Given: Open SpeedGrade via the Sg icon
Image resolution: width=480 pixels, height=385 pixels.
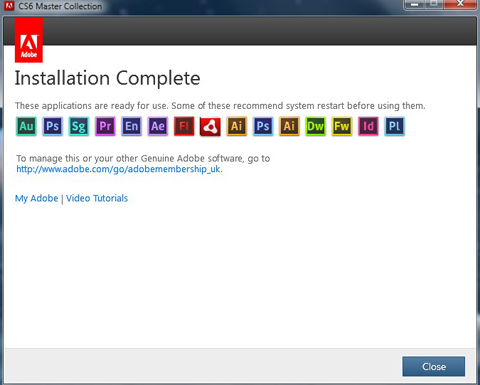Looking at the screenshot, I should 79,126.
